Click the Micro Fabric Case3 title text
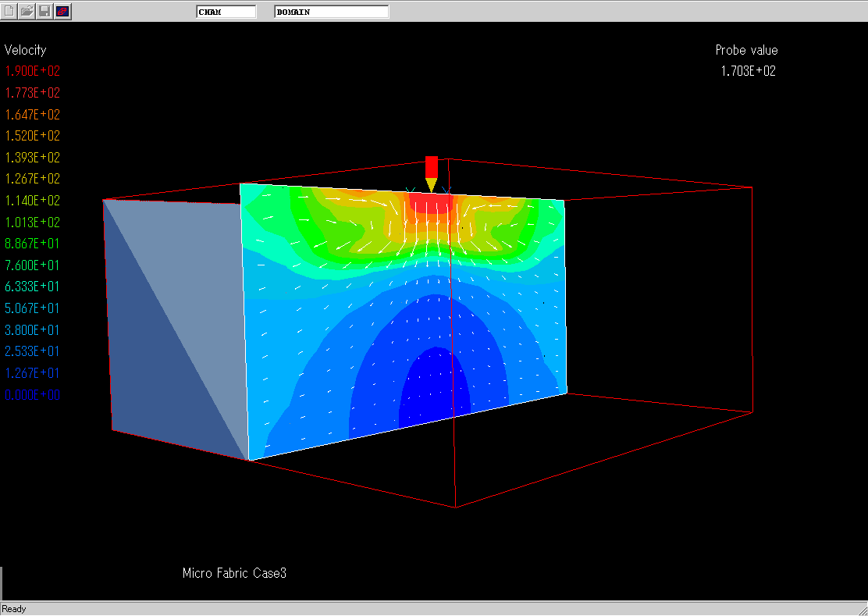Image resolution: width=868 pixels, height=616 pixels. [x=234, y=573]
